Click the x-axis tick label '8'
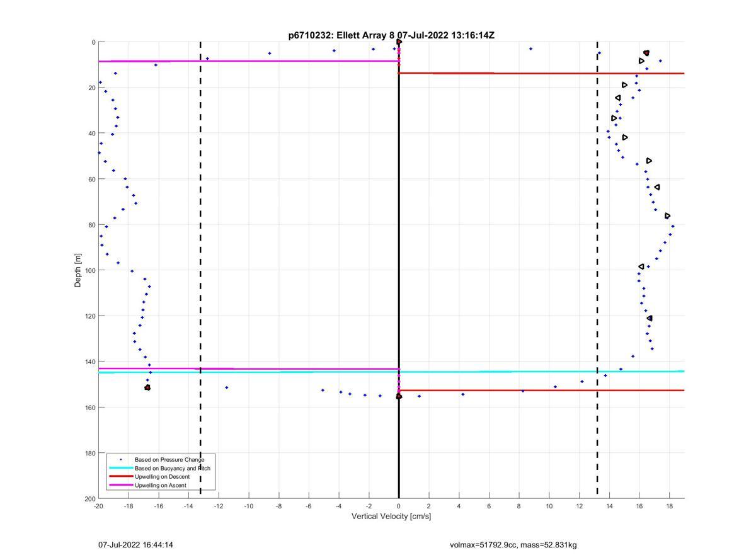Viewport: 756px width, 560px height. tap(519, 506)
